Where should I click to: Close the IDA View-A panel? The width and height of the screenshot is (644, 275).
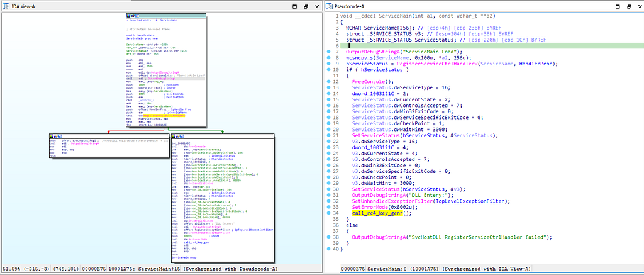point(317,6)
